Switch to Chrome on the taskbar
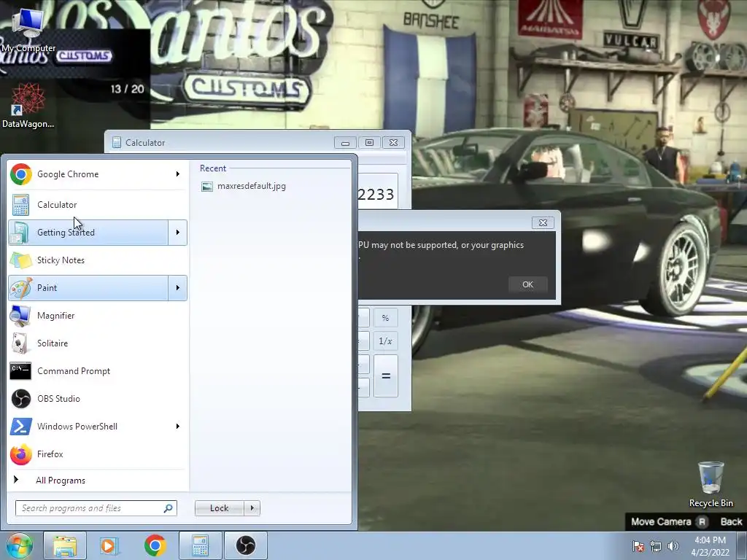747x560 pixels. click(x=155, y=545)
